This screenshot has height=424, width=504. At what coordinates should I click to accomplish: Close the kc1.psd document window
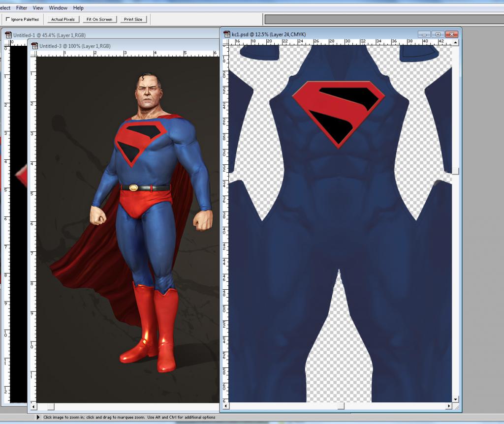pos(452,34)
